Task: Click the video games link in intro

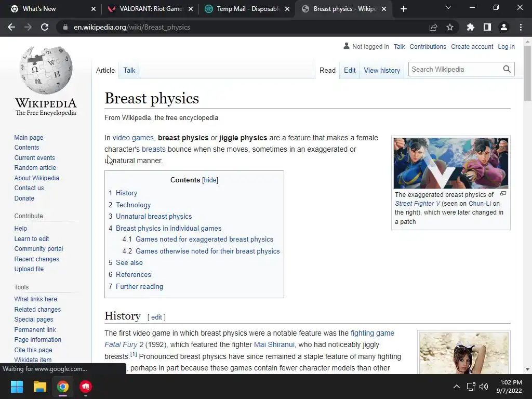Action: point(133,138)
